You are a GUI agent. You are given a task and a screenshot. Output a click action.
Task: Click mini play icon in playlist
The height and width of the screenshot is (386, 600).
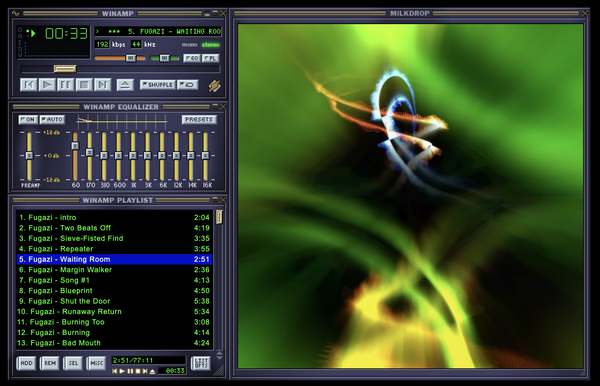[122, 371]
